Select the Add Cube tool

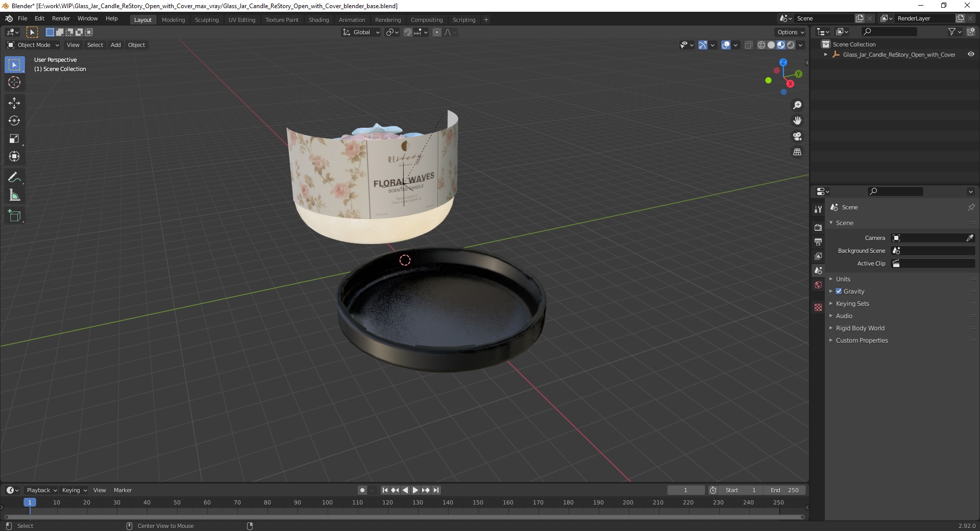(14, 216)
